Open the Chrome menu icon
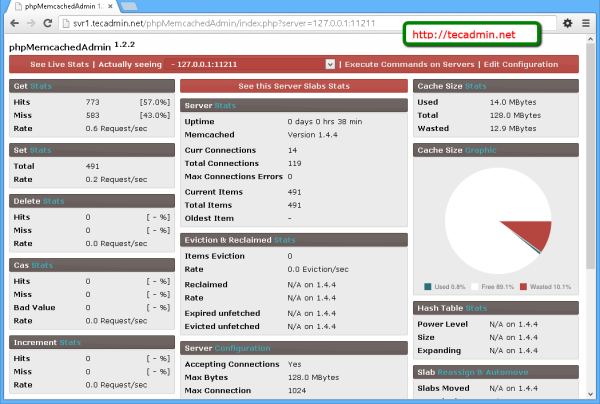 tap(586, 23)
